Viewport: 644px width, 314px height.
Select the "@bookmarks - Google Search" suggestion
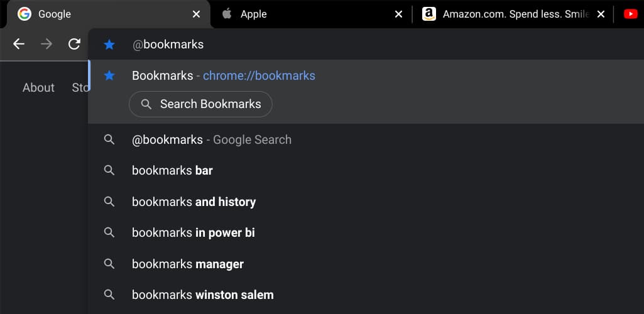pyautogui.click(x=211, y=140)
